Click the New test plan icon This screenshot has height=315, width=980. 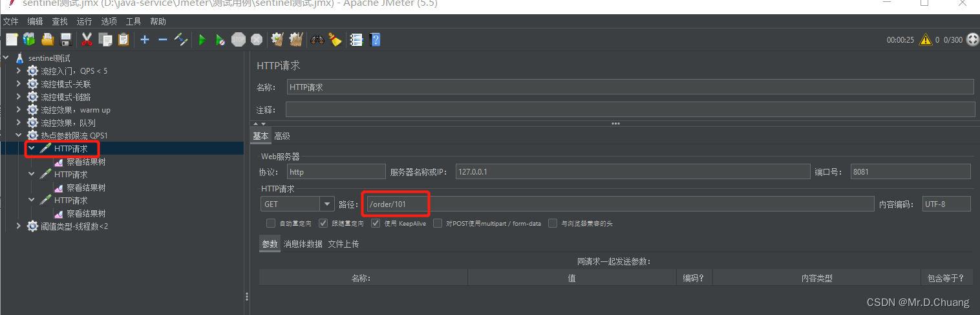[12, 39]
